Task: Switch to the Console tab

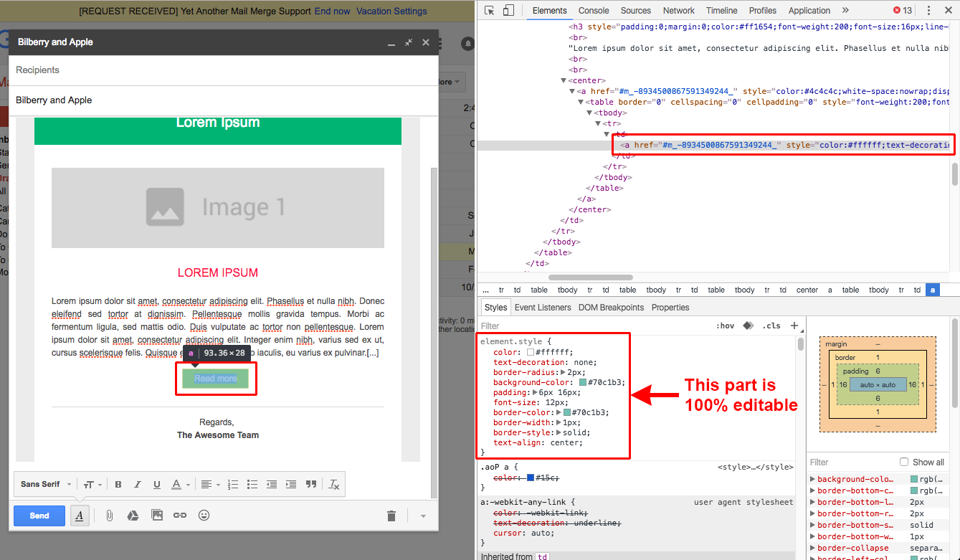Action: [x=594, y=11]
